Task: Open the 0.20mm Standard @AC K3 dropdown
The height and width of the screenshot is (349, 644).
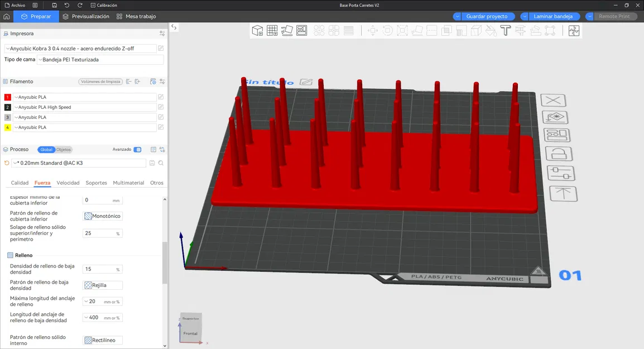Action: (79, 163)
